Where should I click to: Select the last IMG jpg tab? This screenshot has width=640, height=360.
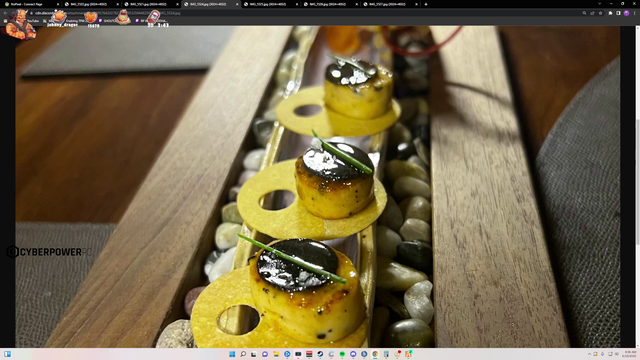pos(391,4)
